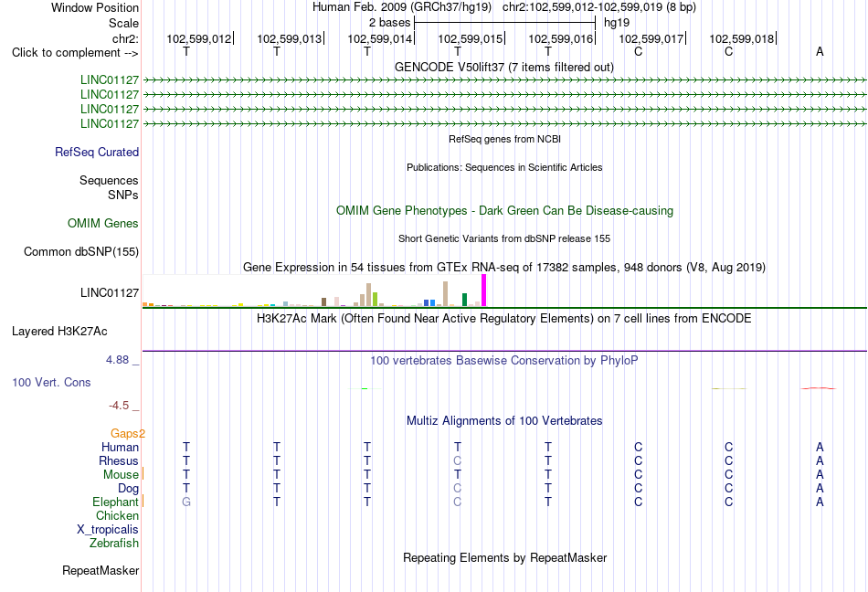
Task: Click the red PhyloP conservation mark
Action: click(x=819, y=388)
